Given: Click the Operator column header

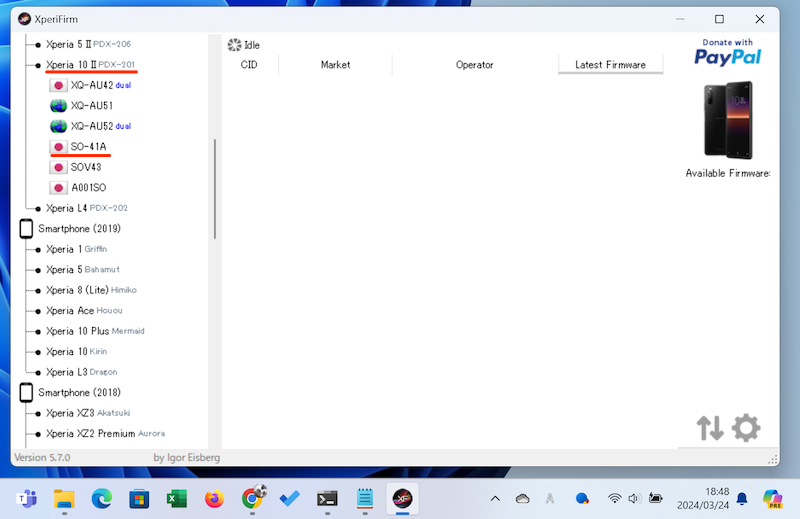Looking at the screenshot, I should coord(474,65).
